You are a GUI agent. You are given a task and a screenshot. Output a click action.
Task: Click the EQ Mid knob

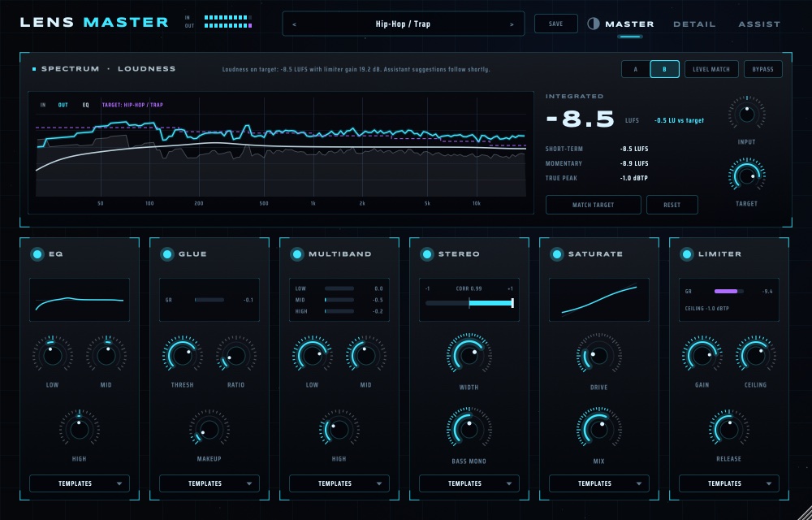pos(106,355)
